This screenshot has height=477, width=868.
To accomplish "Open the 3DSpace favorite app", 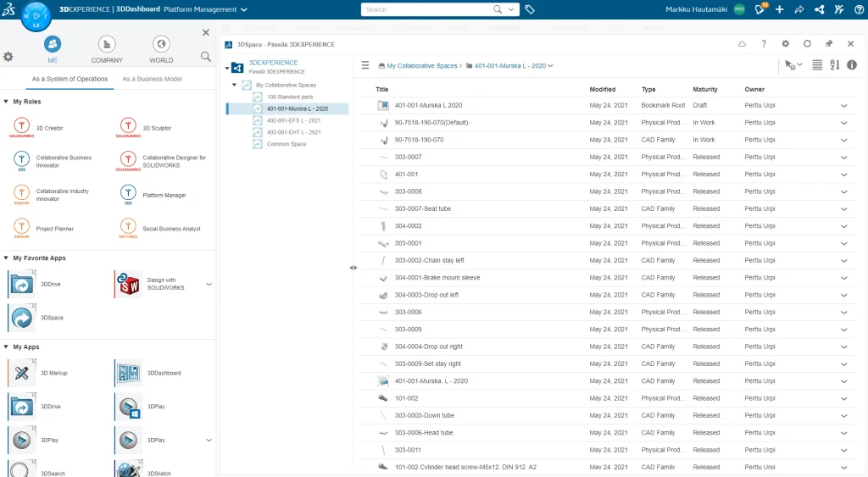I will [x=22, y=318].
